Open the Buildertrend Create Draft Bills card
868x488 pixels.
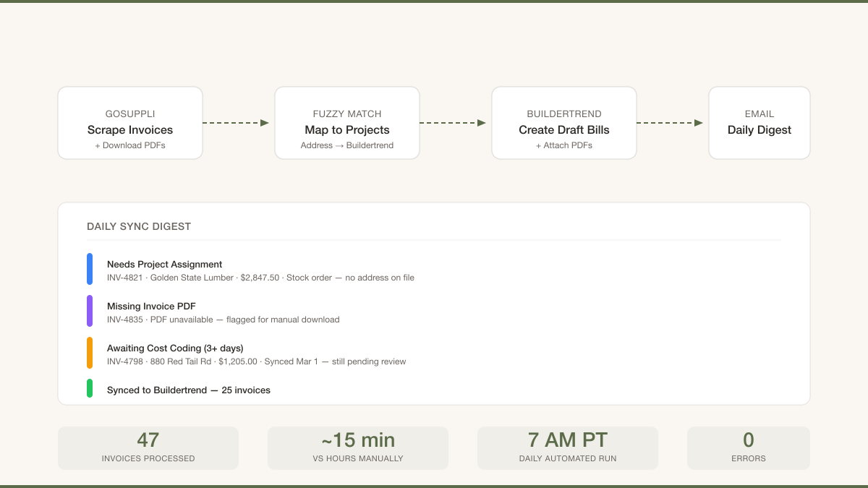click(564, 123)
